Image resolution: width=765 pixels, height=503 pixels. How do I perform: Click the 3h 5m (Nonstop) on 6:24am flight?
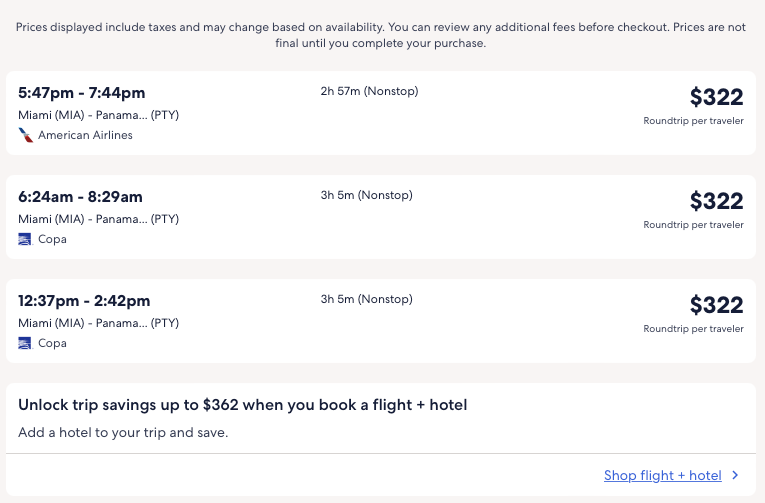366,195
